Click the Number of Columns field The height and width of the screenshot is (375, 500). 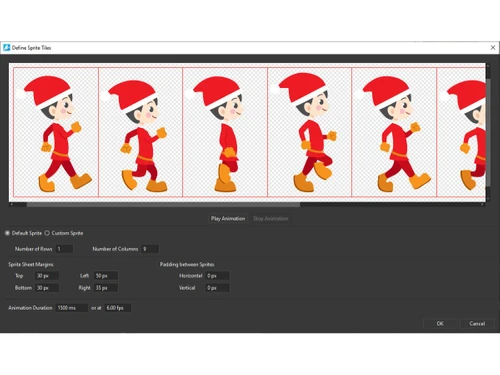click(150, 249)
